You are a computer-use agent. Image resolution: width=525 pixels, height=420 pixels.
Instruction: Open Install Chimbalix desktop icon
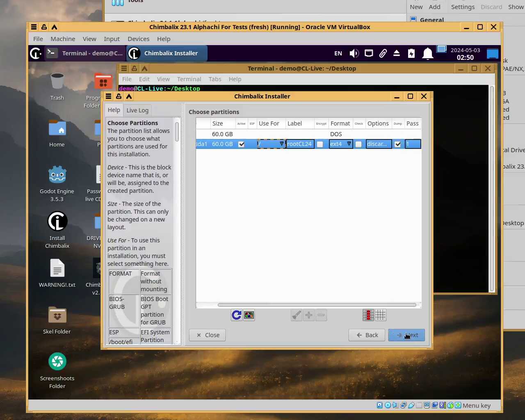click(57, 222)
